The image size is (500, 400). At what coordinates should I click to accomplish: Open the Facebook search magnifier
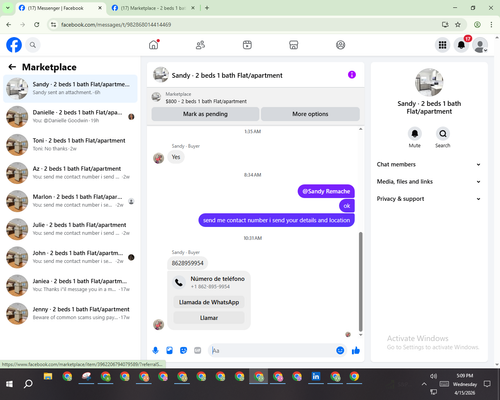pos(33,45)
